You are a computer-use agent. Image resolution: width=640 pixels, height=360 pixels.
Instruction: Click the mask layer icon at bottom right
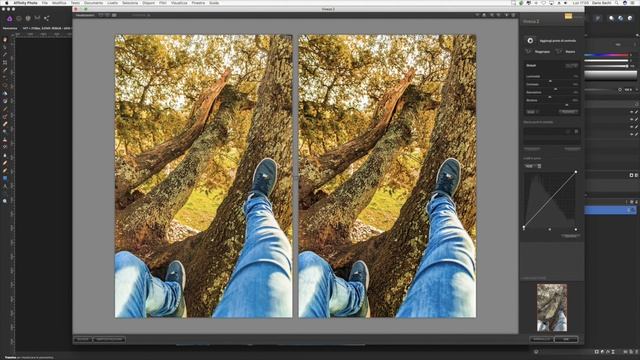pyautogui.click(x=597, y=351)
